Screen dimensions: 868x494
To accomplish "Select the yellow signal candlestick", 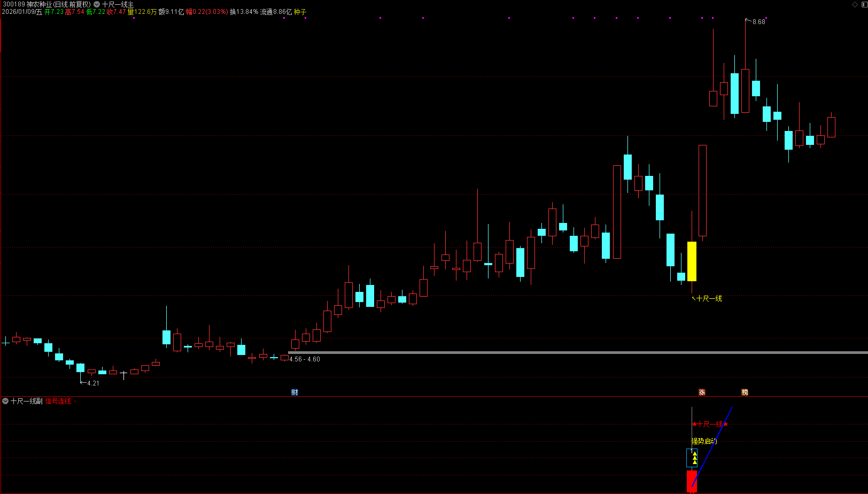I will [x=692, y=261].
